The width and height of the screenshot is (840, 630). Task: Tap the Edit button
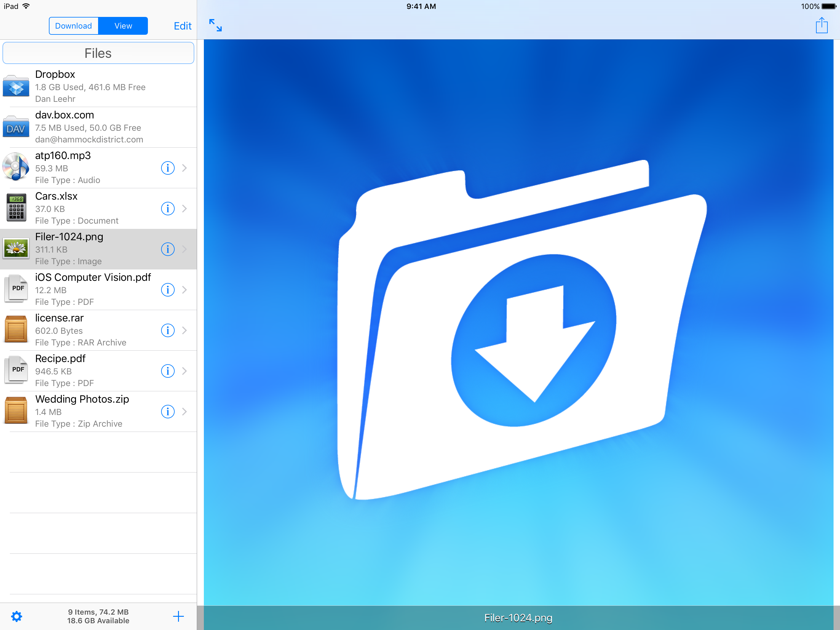(x=182, y=26)
